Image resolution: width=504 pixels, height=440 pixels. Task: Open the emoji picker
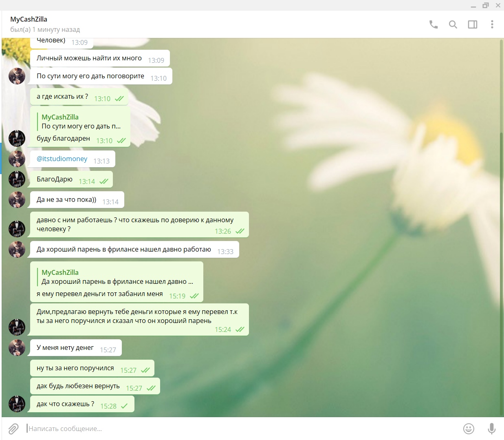click(x=469, y=429)
